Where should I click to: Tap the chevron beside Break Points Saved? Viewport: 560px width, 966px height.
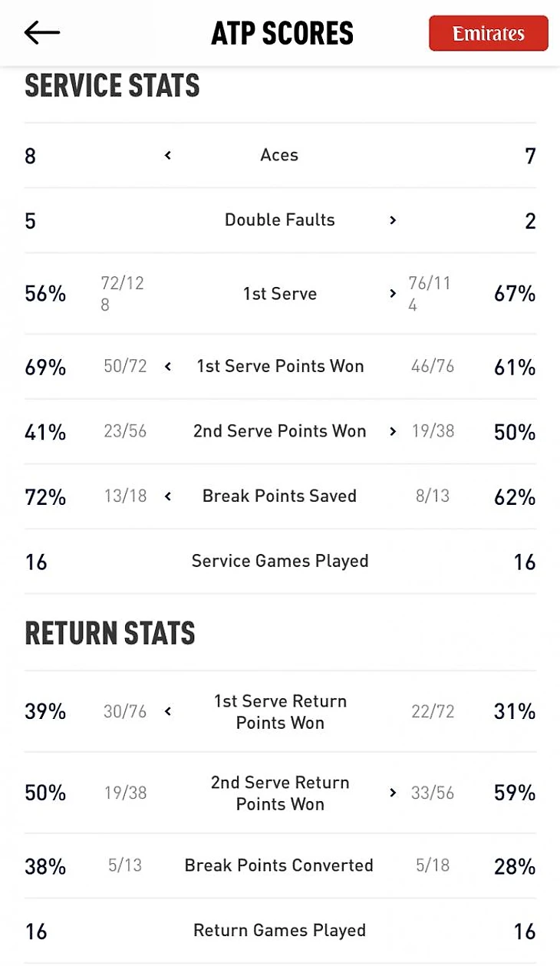pyautogui.click(x=168, y=497)
